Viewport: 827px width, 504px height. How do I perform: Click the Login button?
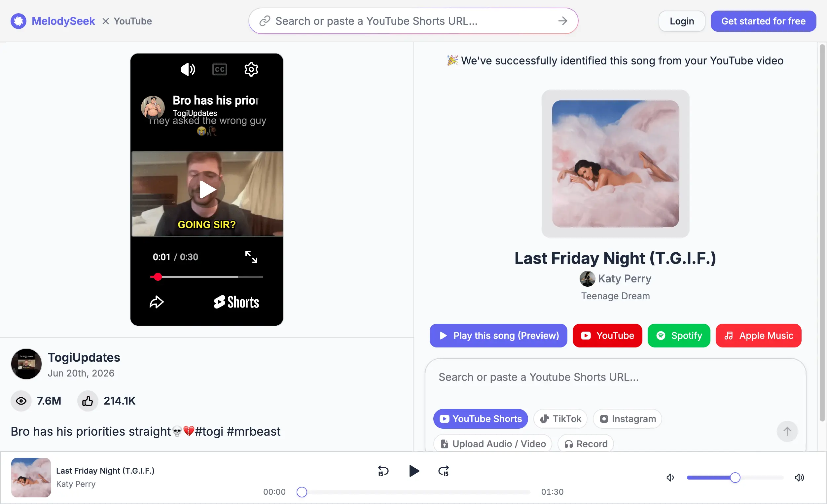(682, 21)
